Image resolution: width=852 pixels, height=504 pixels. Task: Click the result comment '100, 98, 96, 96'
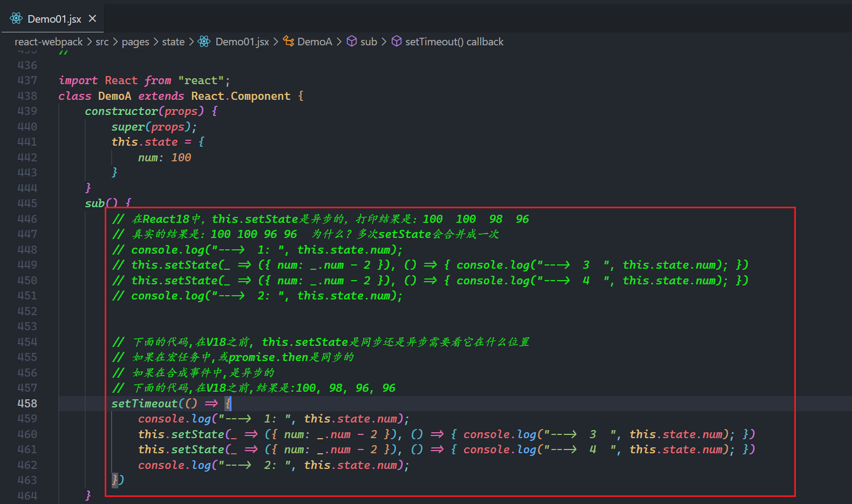pyautogui.click(x=345, y=388)
